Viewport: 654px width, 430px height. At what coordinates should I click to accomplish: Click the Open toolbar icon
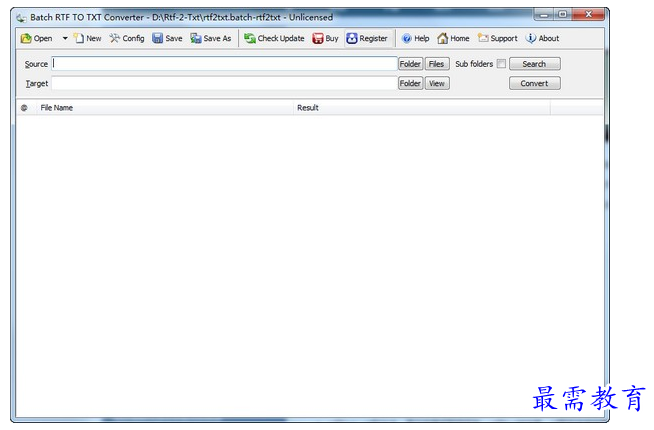tap(26, 38)
